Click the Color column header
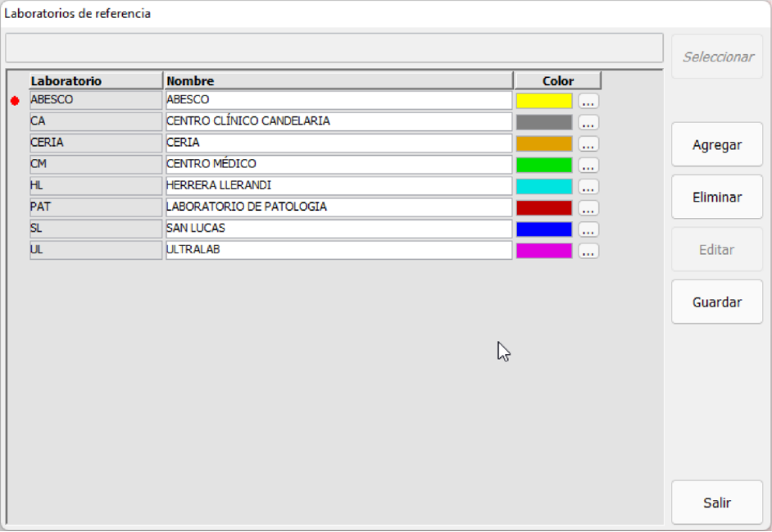The width and height of the screenshot is (772, 532). click(x=557, y=80)
